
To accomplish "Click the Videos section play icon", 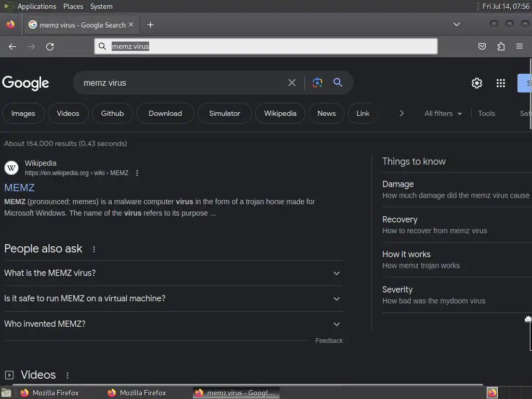I will [9, 375].
